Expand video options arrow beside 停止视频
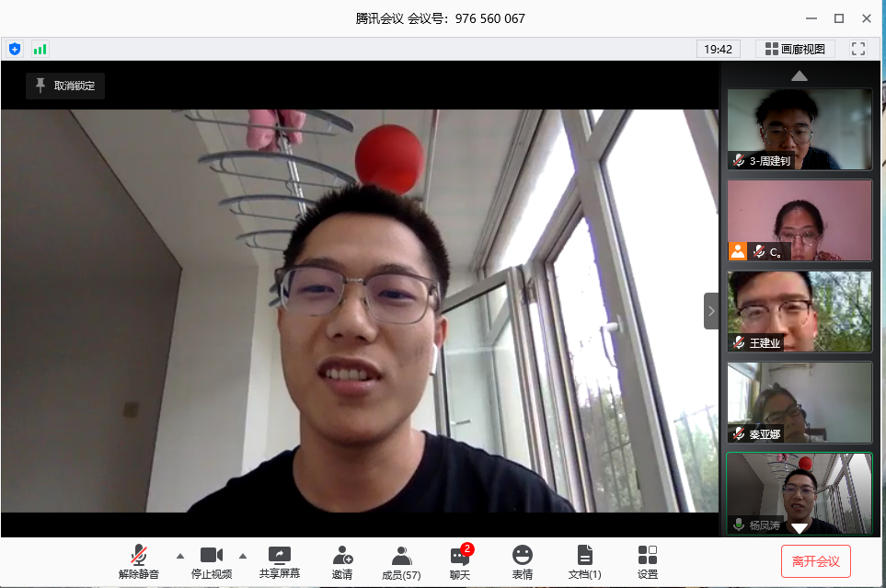Image resolution: width=886 pixels, height=588 pixels. click(x=243, y=556)
